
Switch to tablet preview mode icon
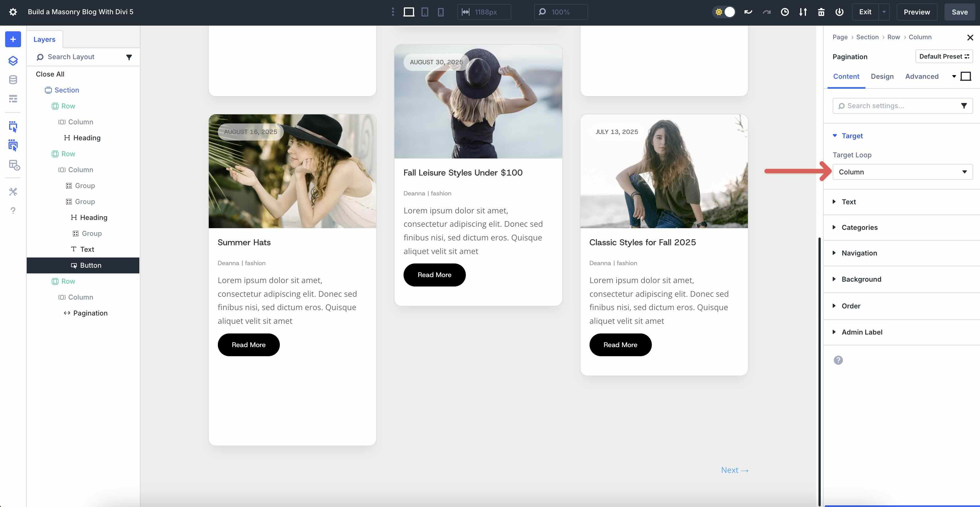pyautogui.click(x=425, y=12)
